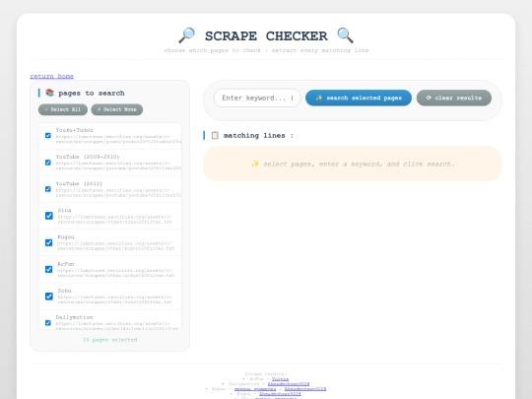Uncheck the Kugou checkbox
Viewport: 532px width, 399px height.
coord(49,242)
